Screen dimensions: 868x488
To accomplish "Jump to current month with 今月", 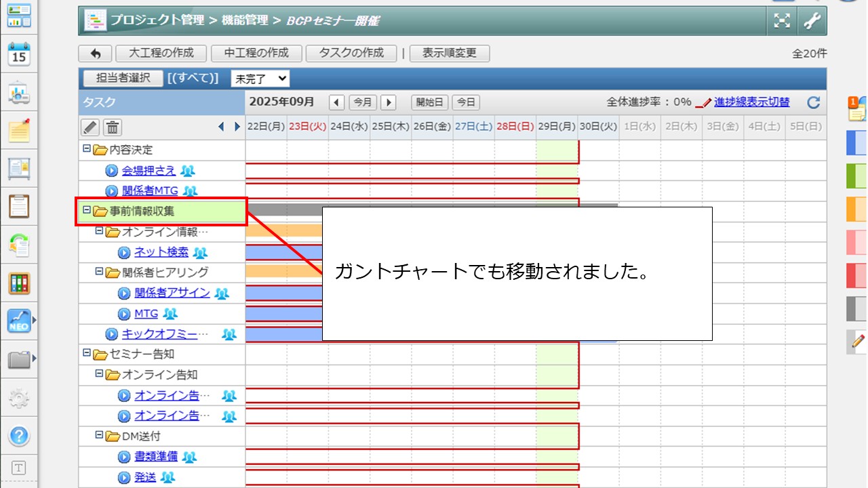I will coord(363,102).
